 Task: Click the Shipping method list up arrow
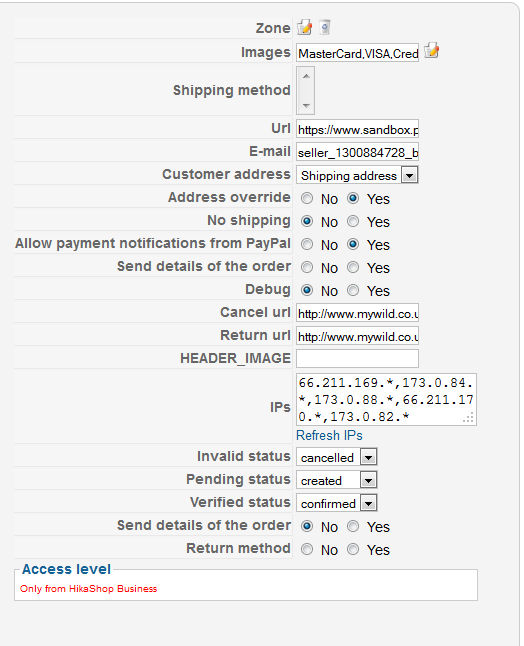pyautogui.click(x=306, y=77)
